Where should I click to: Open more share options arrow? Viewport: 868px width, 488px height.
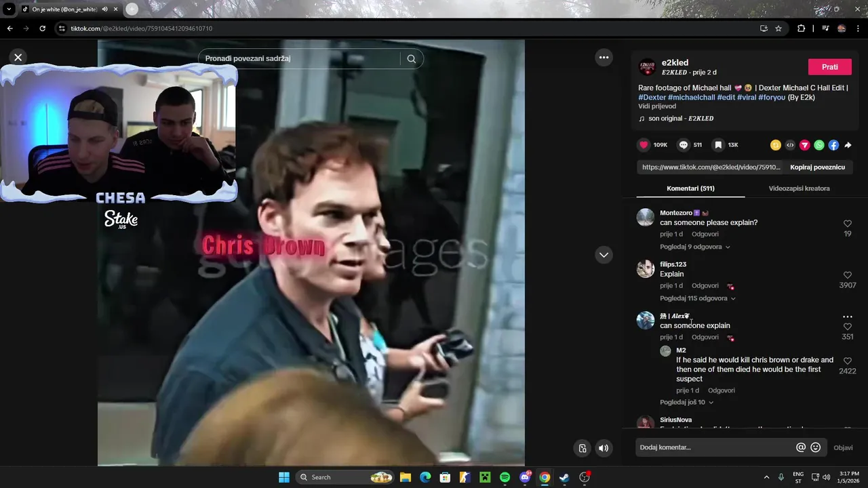click(x=848, y=145)
